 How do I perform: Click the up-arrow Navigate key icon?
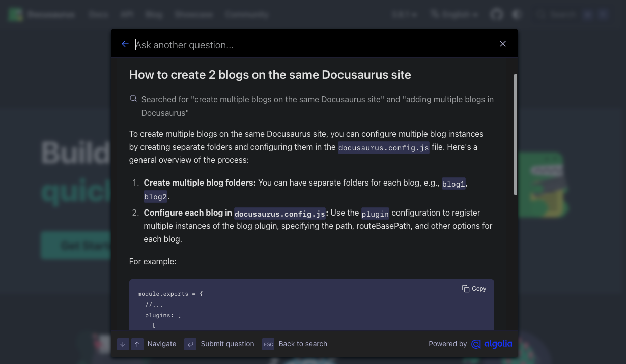137,344
